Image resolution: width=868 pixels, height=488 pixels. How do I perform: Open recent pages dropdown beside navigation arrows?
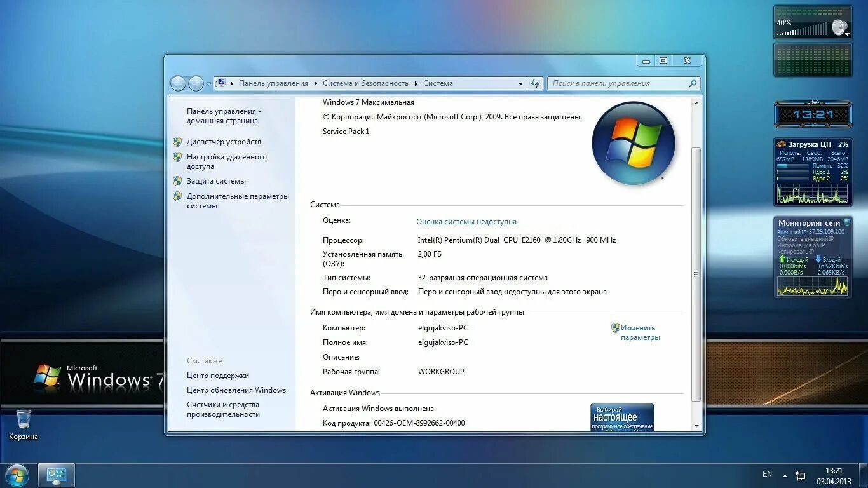pos(208,84)
